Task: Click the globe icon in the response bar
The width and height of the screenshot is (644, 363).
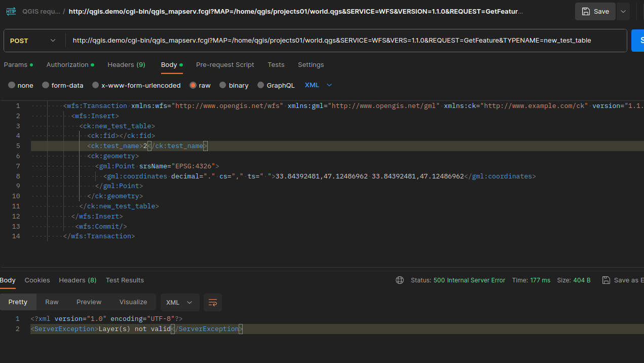Action: [x=400, y=280]
